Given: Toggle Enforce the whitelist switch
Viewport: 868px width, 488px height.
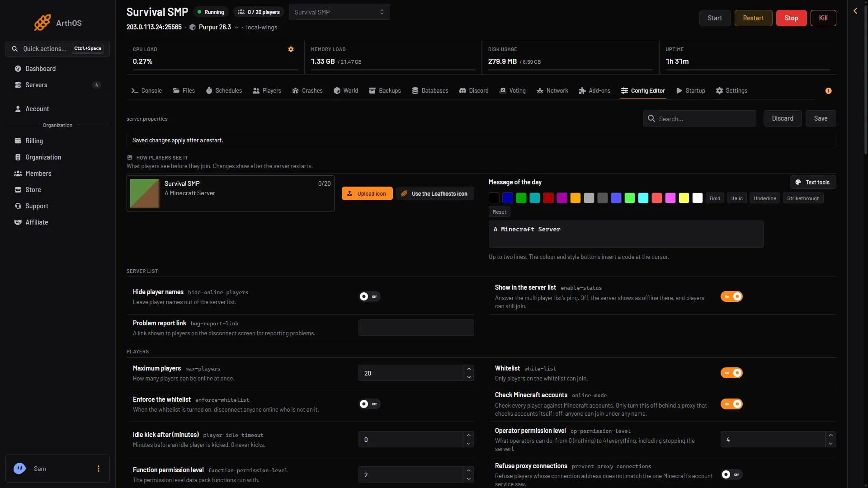Looking at the screenshot, I should tap(369, 404).
